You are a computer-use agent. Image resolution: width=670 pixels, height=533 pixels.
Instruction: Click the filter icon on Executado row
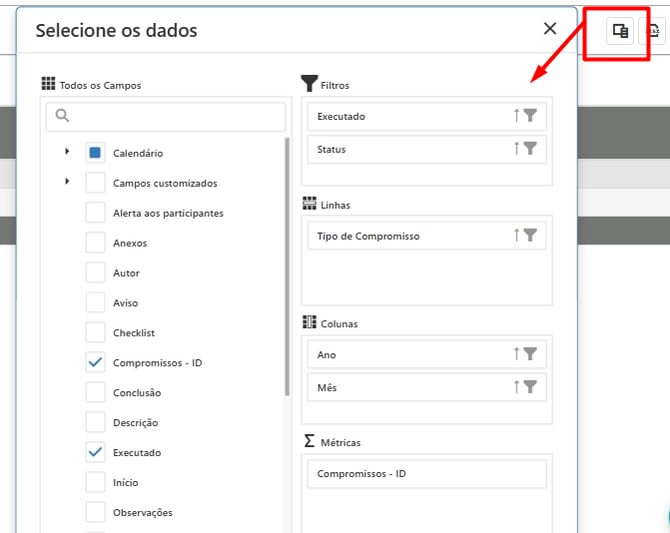[x=531, y=116]
